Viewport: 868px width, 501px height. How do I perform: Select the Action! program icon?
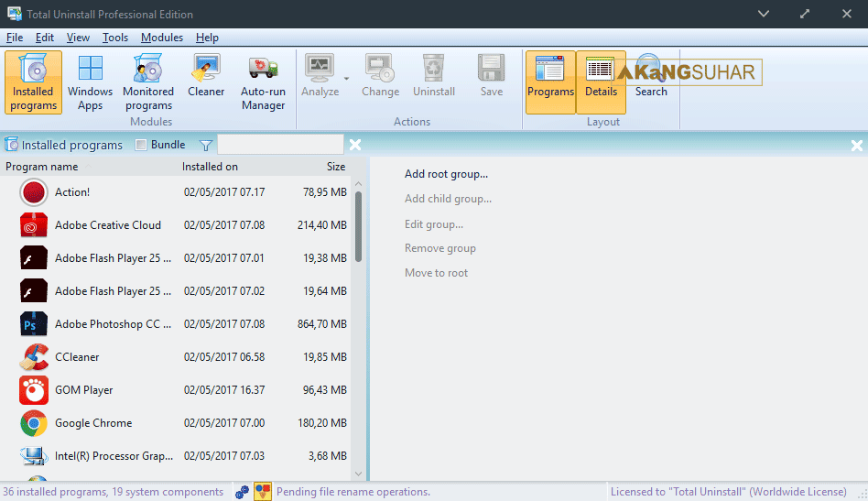click(x=34, y=192)
